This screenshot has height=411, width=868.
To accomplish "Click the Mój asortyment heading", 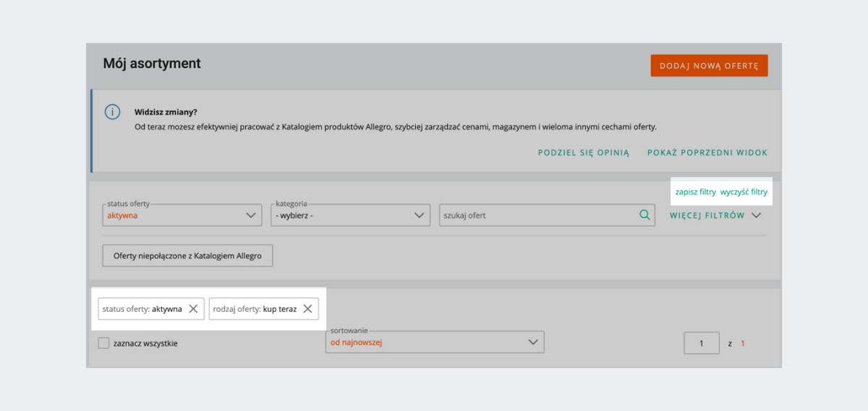I will [152, 64].
